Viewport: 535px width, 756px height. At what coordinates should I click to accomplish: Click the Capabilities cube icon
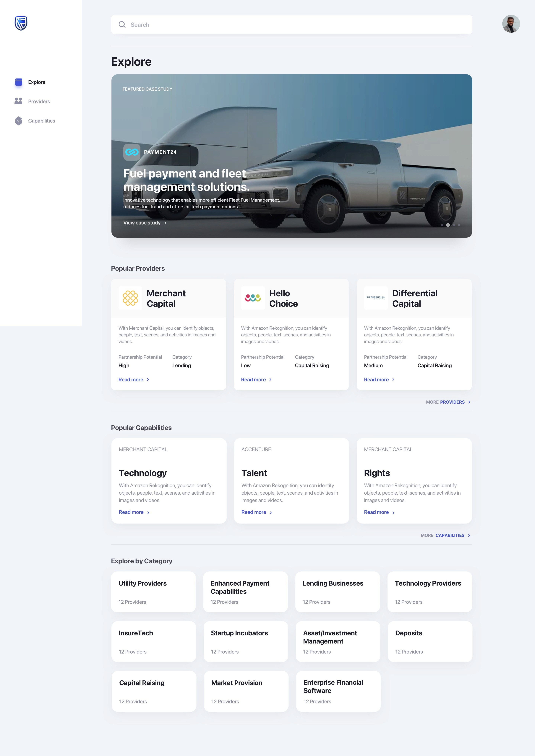19,121
